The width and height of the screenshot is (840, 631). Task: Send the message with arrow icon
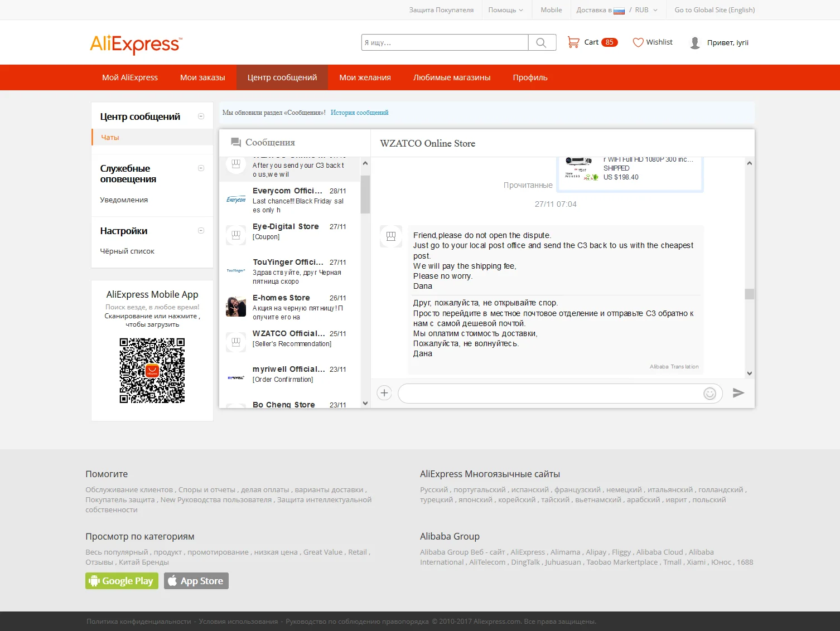(738, 393)
